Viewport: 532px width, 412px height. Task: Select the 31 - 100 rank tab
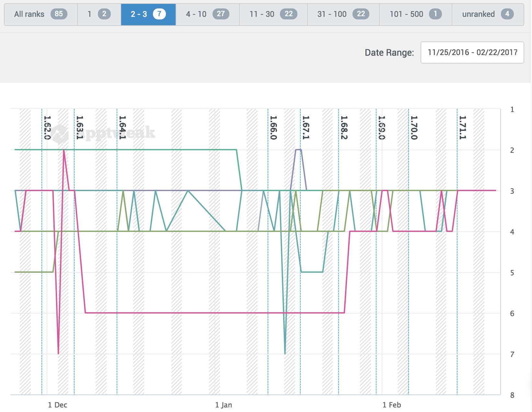click(343, 14)
